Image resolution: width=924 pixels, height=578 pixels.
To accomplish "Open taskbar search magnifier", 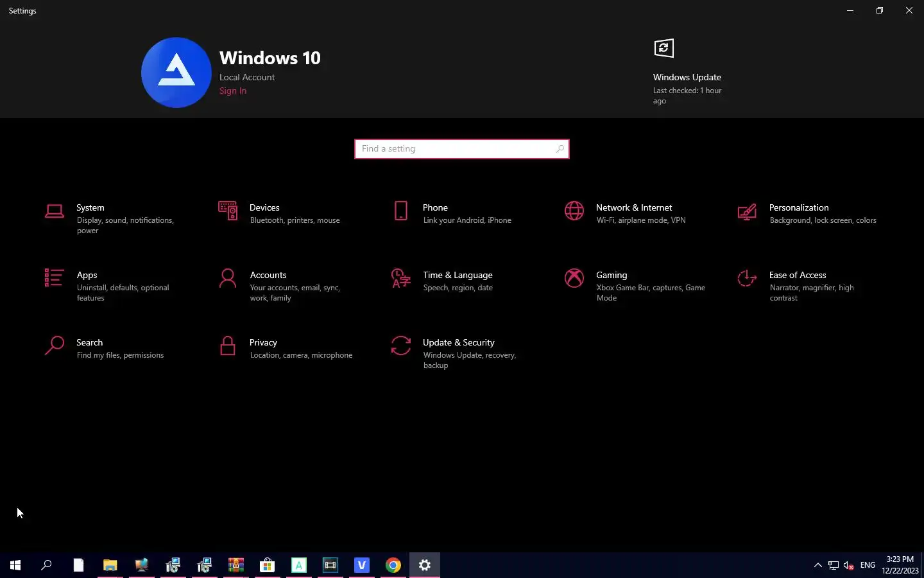I will coord(46,565).
